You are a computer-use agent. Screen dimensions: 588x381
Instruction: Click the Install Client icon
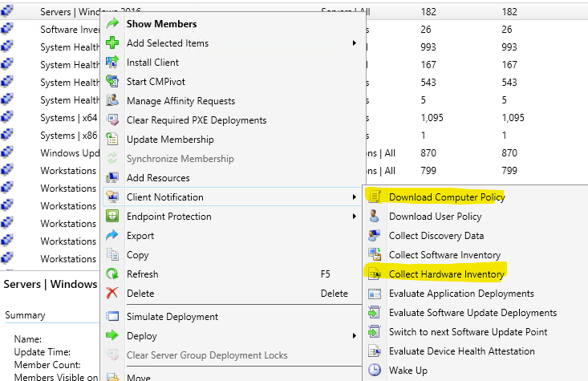coord(112,63)
